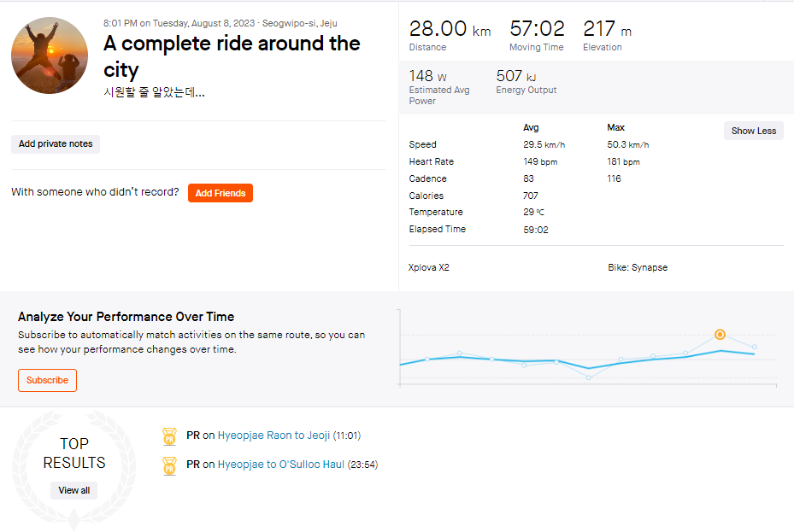Viewport: 794px width, 532px height.
Task: Click the Xplova X2 device label
Action: click(x=429, y=267)
